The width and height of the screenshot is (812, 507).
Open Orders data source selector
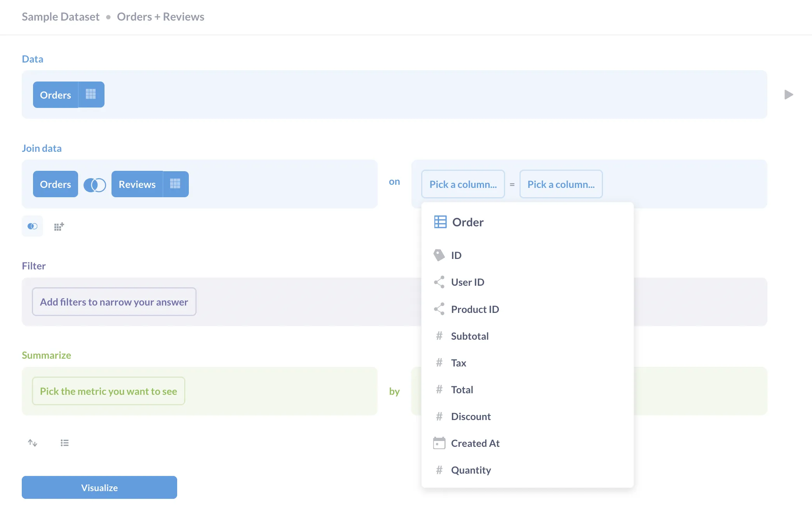(x=56, y=95)
